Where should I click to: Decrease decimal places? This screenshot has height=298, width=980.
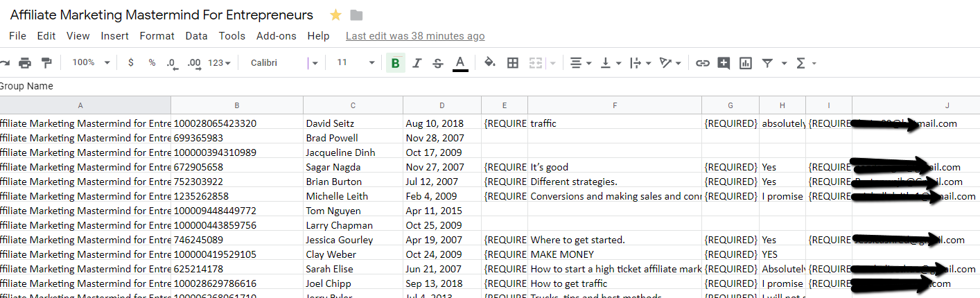pyautogui.click(x=172, y=63)
